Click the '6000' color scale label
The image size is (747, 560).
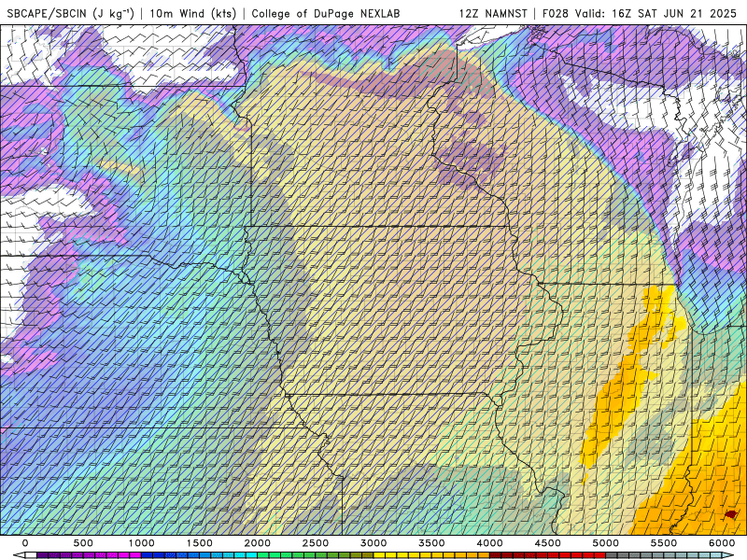(x=723, y=543)
